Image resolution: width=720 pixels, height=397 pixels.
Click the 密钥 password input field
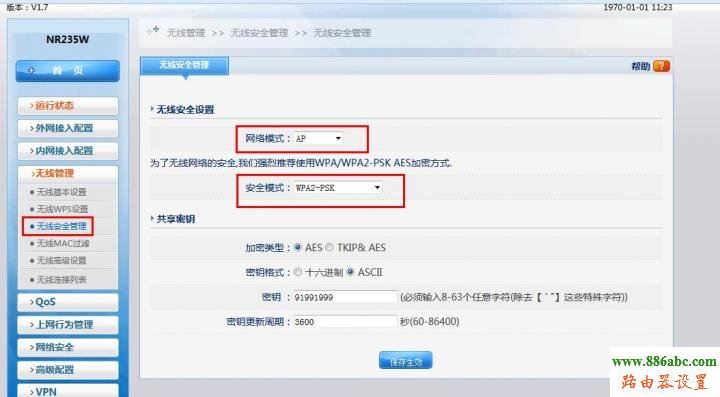345,297
